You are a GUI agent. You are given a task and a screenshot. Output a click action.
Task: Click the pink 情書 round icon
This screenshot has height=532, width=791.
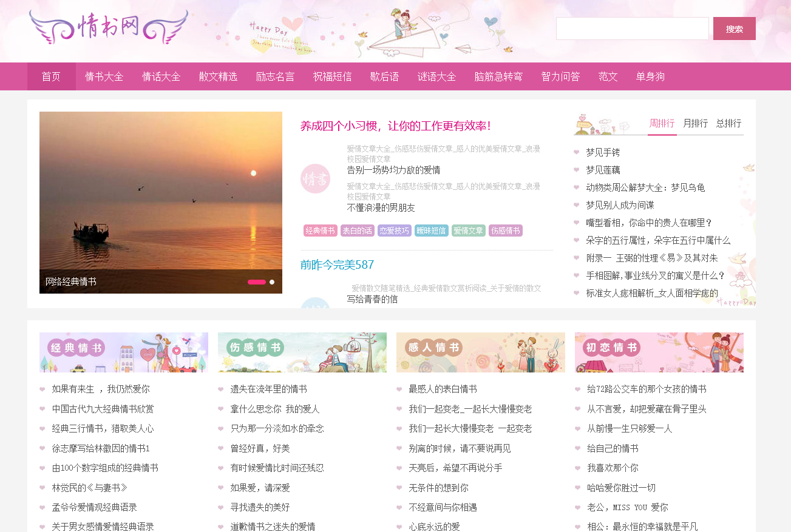coord(315,179)
